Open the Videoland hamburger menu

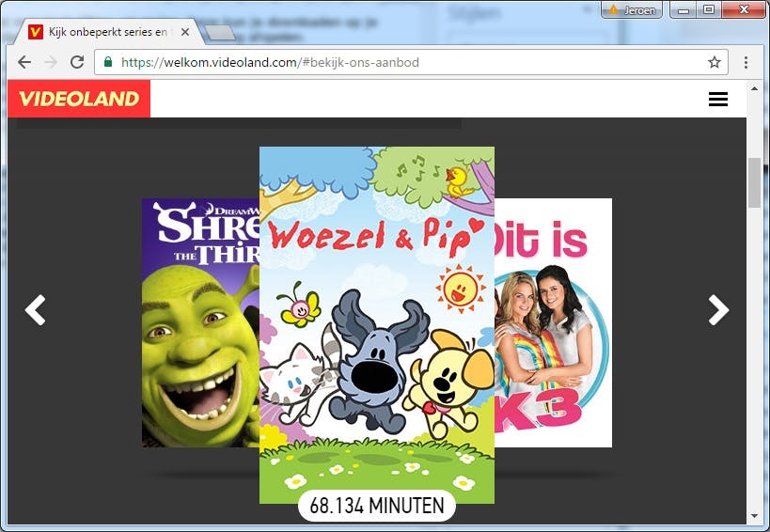[x=718, y=99]
